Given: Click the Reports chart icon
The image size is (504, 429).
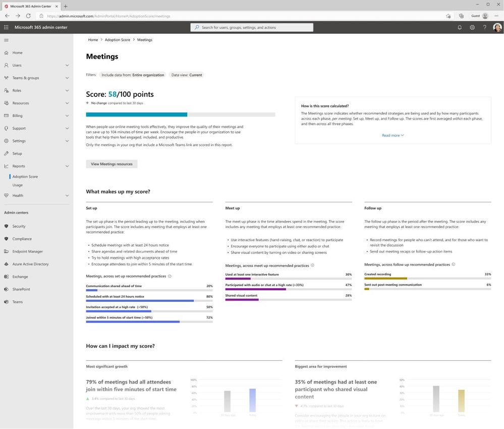Looking at the screenshot, I should click(6, 166).
